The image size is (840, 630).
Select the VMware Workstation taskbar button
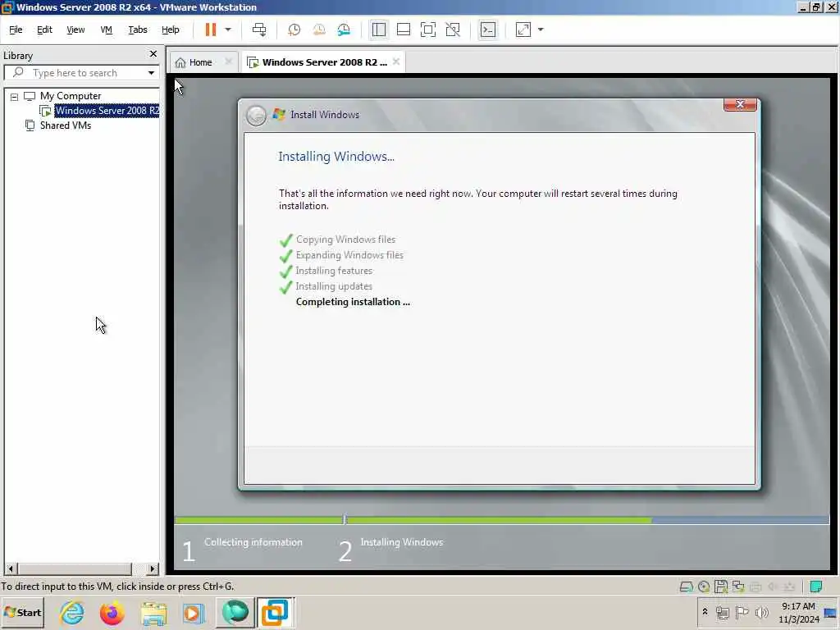coord(275,612)
